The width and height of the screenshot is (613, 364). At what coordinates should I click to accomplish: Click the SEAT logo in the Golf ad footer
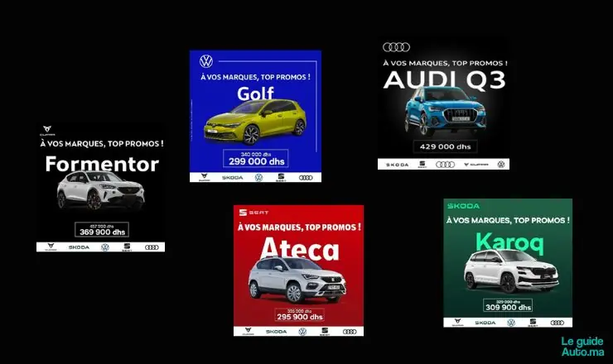(x=281, y=178)
